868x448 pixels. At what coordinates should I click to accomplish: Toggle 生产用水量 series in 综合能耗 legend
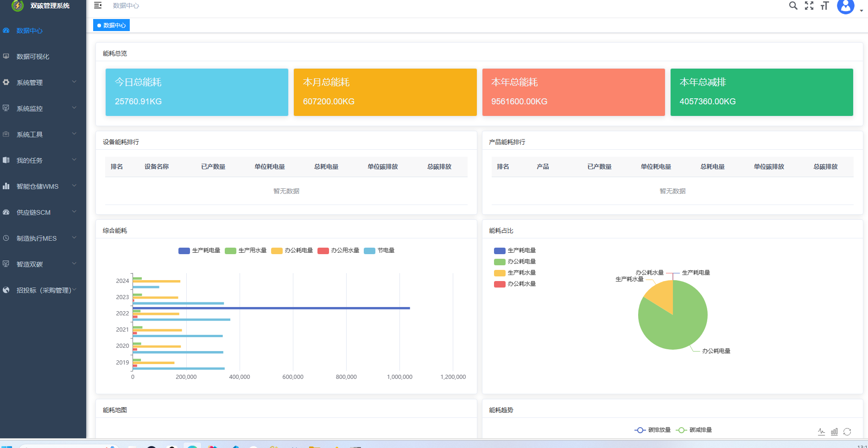coord(246,250)
